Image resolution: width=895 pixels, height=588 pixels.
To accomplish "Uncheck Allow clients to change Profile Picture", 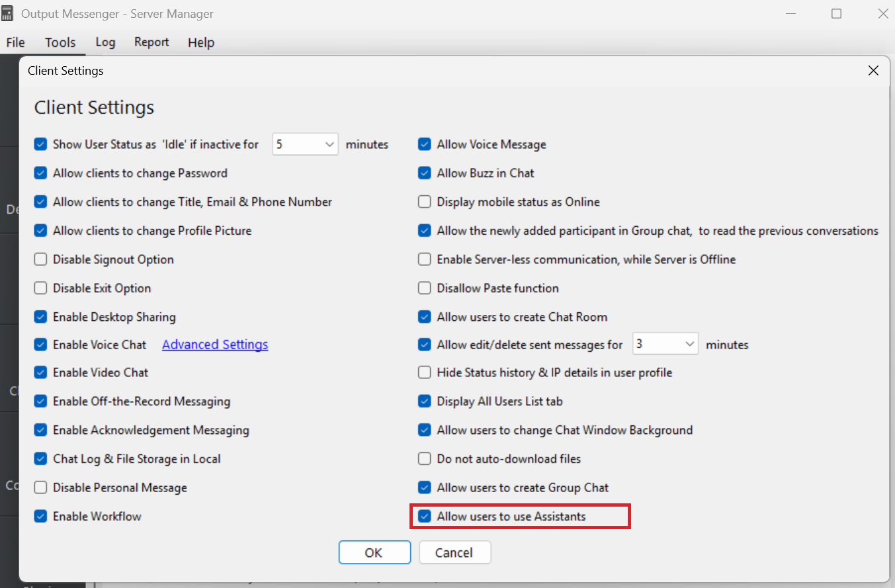I will pos(41,231).
